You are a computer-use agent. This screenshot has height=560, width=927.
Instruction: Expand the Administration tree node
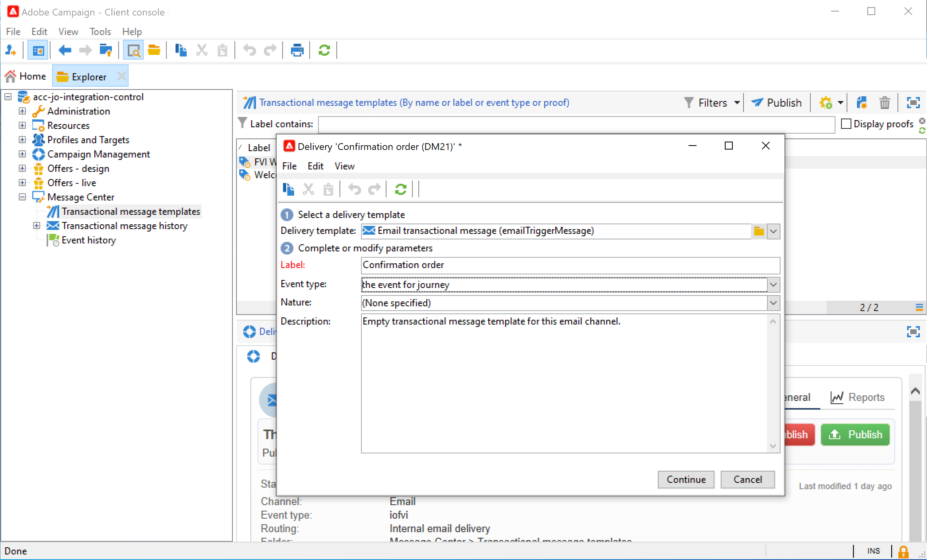(22, 111)
